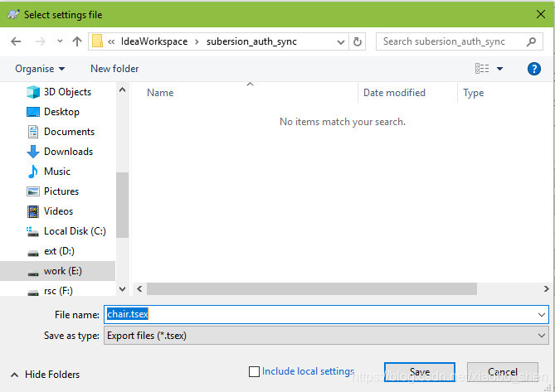
Task: Go forward with the right arrow
Action: 41,41
